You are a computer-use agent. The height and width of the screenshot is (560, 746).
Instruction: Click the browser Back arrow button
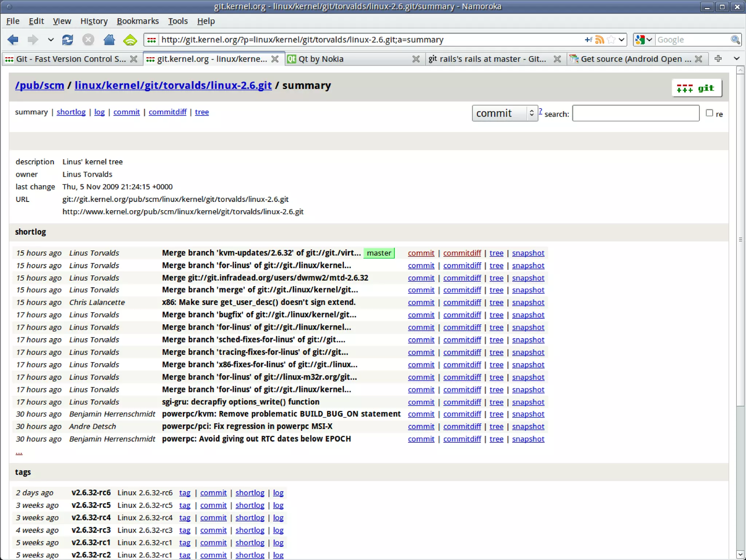coord(13,40)
